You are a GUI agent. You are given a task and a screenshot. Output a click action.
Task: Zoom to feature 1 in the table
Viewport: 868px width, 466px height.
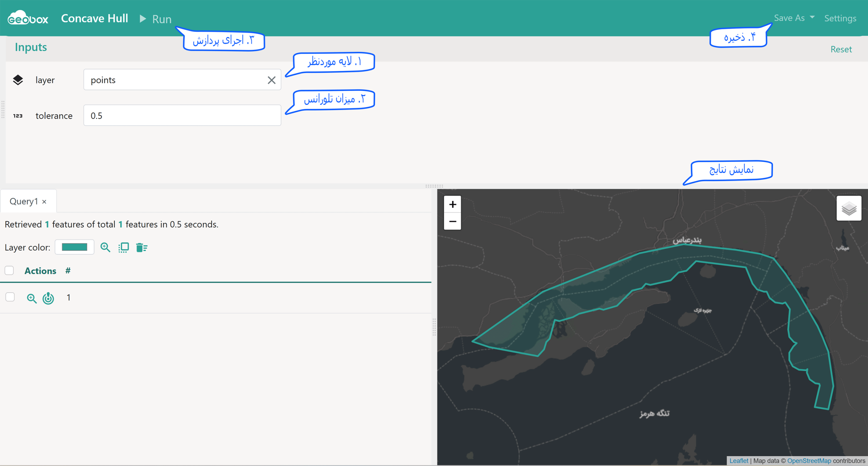[32, 298]
